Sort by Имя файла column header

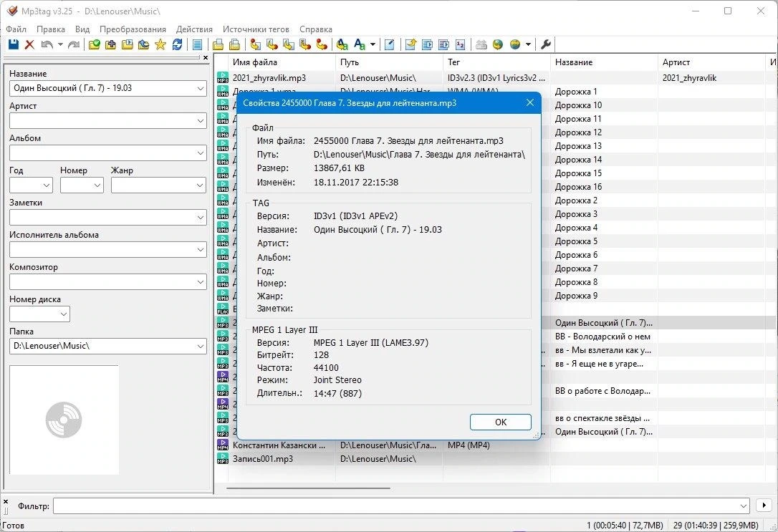click(x=282, y=62)
